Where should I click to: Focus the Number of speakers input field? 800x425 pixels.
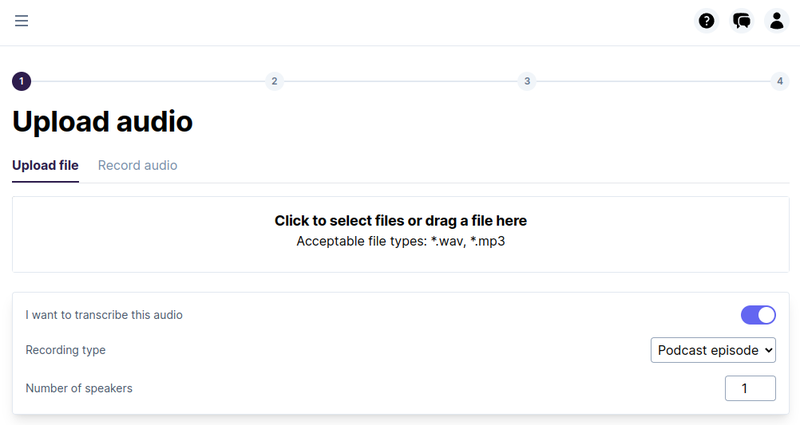tap(750, 388)
